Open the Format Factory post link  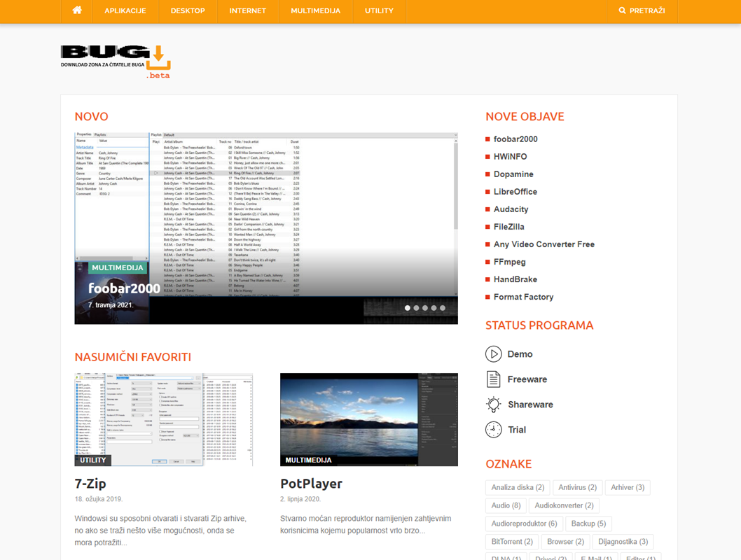[x=524, y=297]
